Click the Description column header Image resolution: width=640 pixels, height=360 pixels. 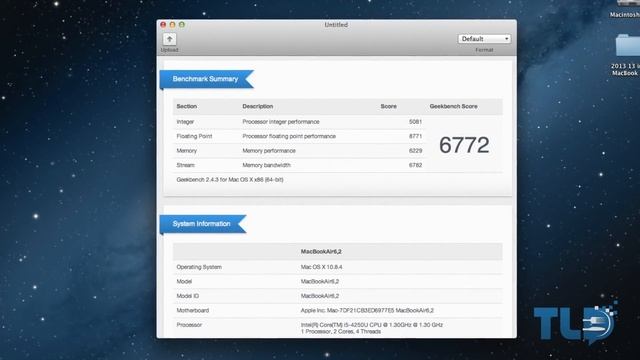pyautogui.click(x=258, y=106)
